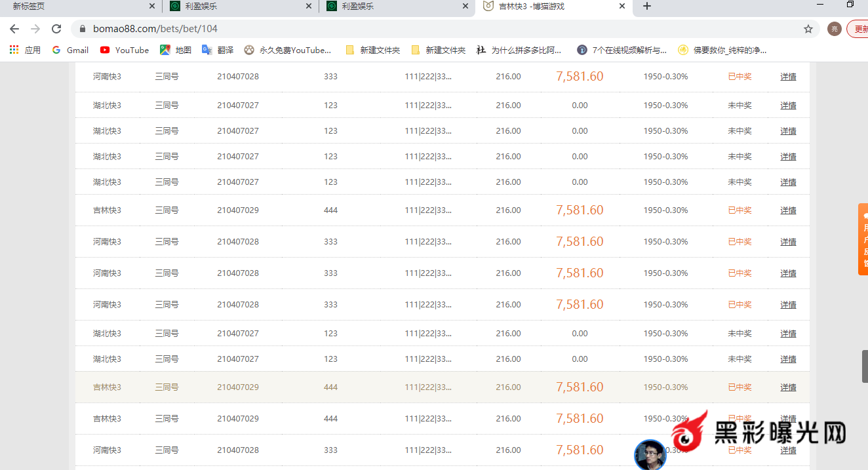Open the Google Maps 地图 bookmark
868x470 pixels.
click(176, 50)
